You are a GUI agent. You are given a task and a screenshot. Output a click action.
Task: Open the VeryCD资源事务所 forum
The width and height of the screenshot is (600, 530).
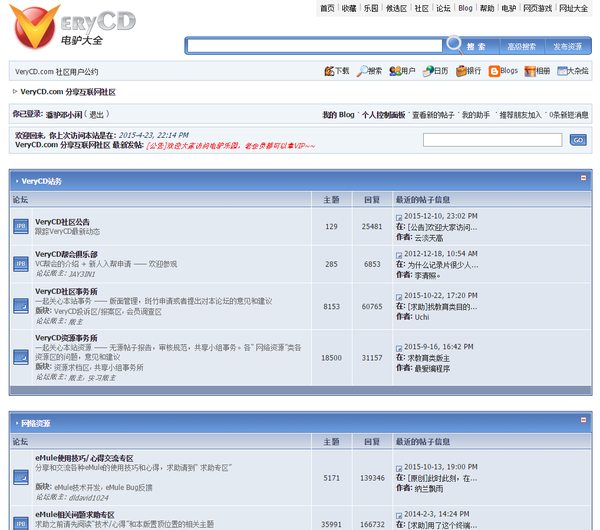click(x=66, y=338)
